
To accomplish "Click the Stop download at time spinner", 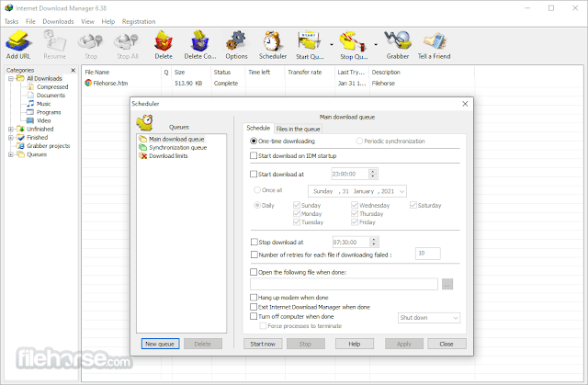I will pyautogui.click(x=373, y=243).
